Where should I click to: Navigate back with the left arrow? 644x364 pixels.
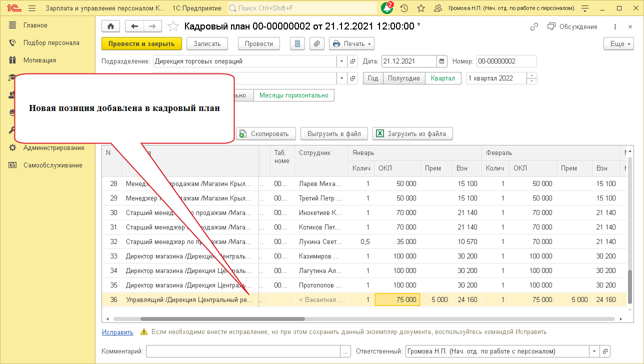(134, 26)
